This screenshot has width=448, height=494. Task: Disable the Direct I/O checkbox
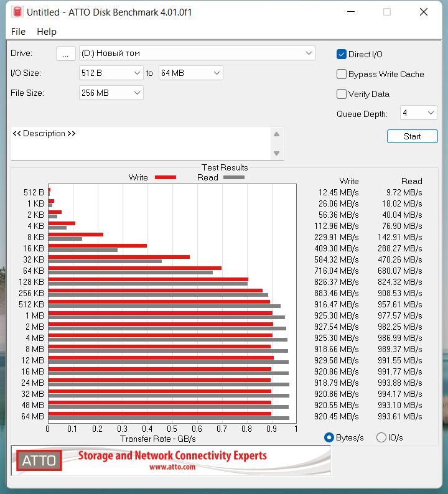342,54
